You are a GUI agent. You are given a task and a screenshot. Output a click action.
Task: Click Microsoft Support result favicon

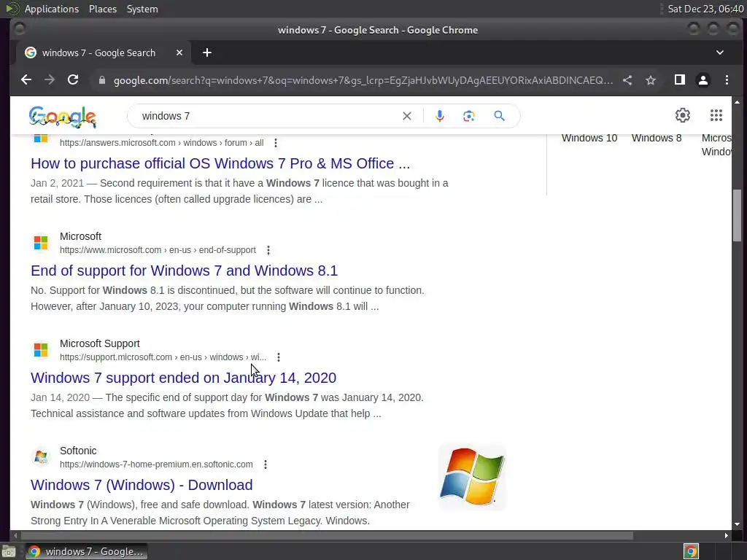pos(41,349)
